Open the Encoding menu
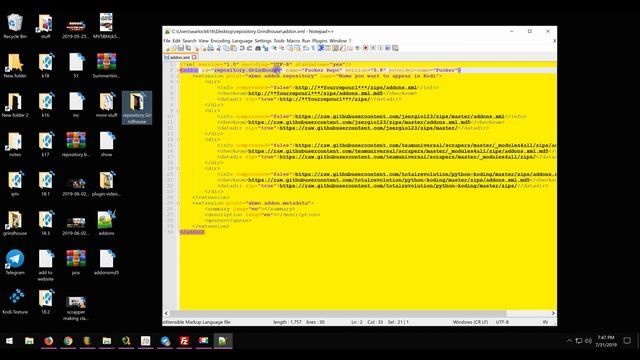The image size is (640, 360). pyautogui.click(x=220, y=41)
